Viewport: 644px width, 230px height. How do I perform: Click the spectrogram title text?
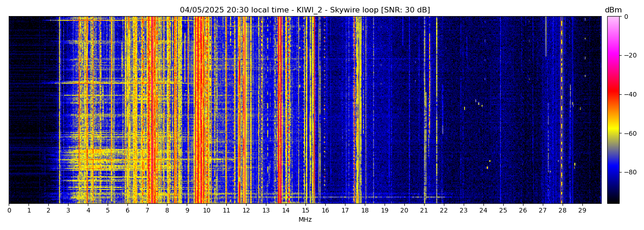tap(305, 10)
